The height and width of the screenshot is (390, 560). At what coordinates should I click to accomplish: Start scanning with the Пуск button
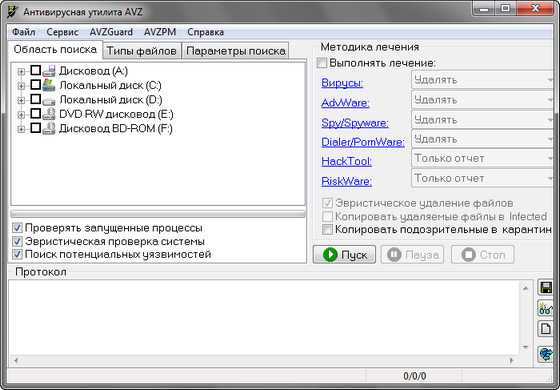[x=344, y=255]
